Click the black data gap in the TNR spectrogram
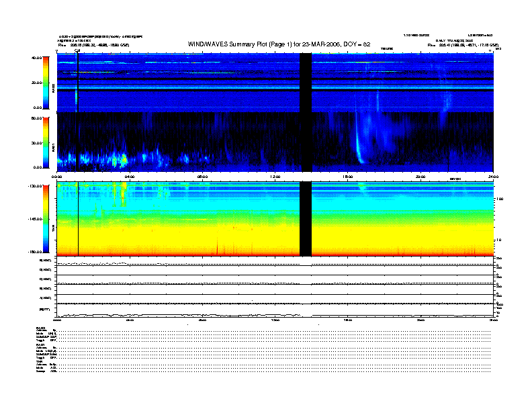Viewport: 532px width, 411px height. coord(306,219)
